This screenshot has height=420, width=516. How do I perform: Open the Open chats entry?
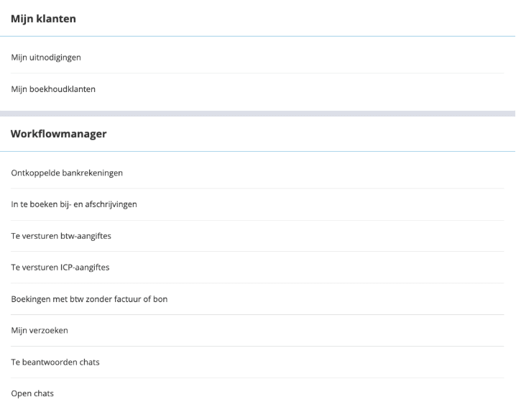(x=32, y=393)
